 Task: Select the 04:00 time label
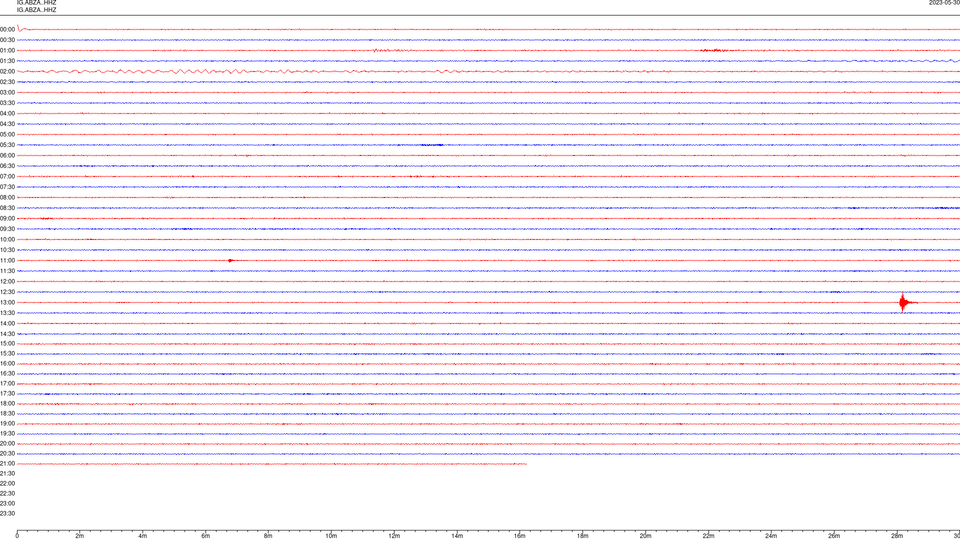point(7,114)
